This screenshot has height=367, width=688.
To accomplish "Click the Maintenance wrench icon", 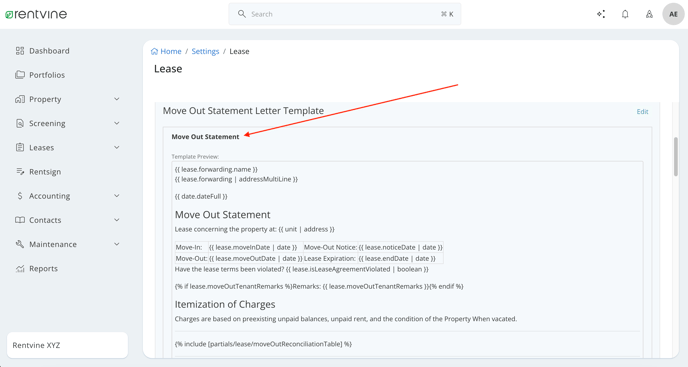I will point(20,244).
